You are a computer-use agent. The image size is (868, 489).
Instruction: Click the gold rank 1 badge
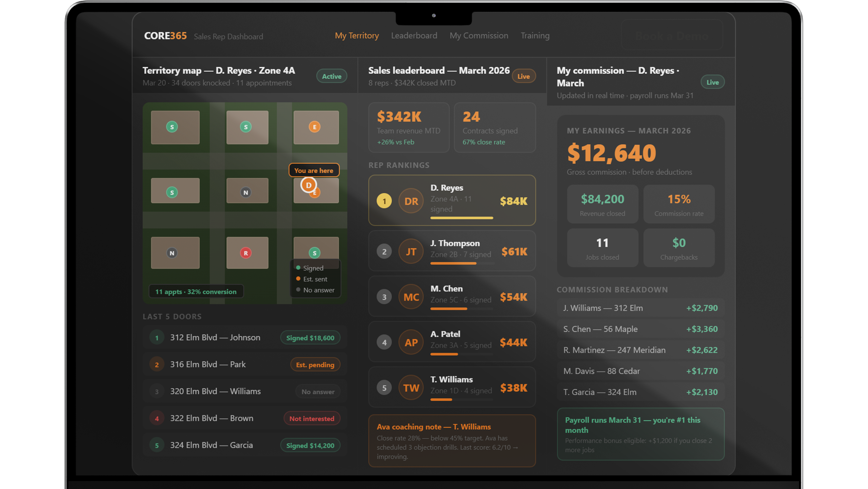point(384,201)
